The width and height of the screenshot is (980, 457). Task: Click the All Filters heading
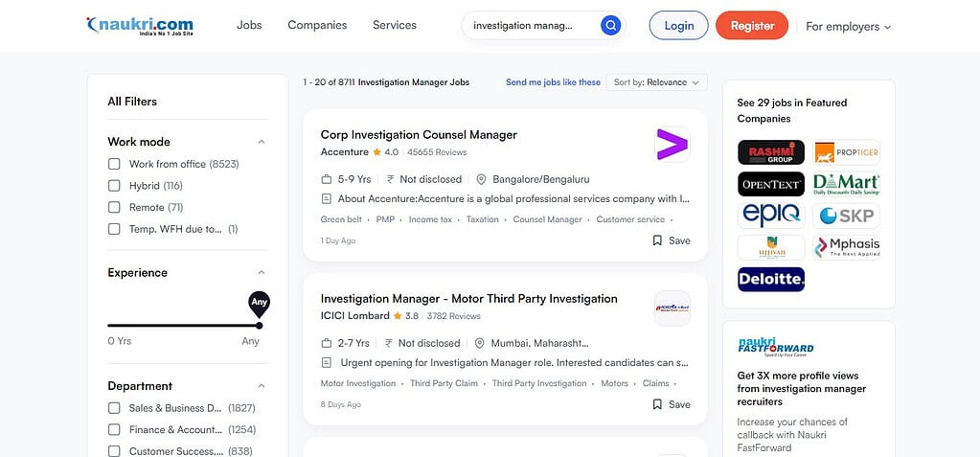(x=132, y=102)
